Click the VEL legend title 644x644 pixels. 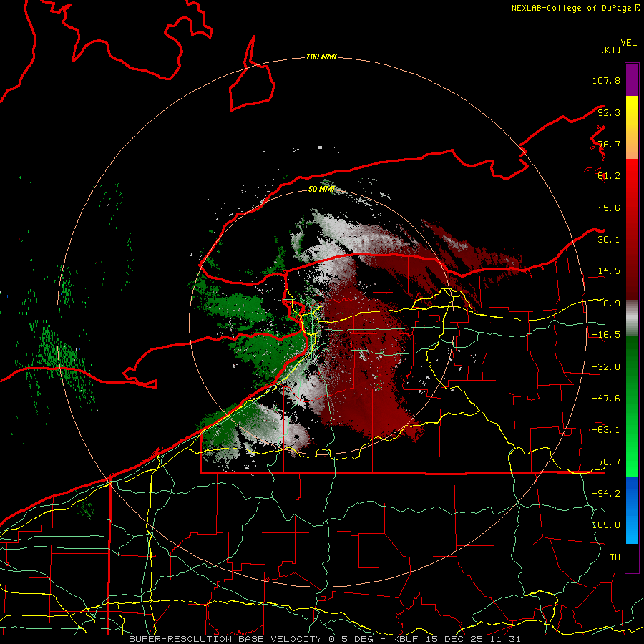point(628,43)
